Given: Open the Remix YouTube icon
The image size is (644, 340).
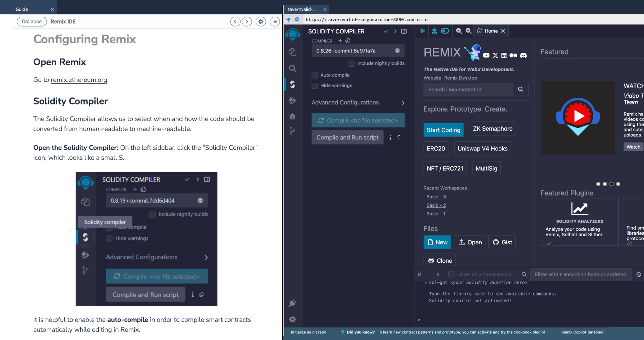Looking at the screenshot, I should tap(486, 55).
